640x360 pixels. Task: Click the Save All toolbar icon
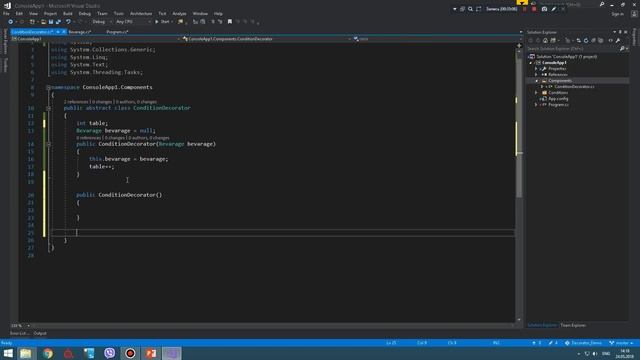coord(58,22)
